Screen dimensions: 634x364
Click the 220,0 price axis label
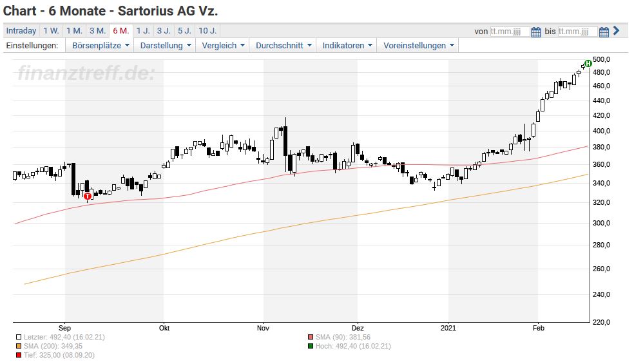(601, 322)
